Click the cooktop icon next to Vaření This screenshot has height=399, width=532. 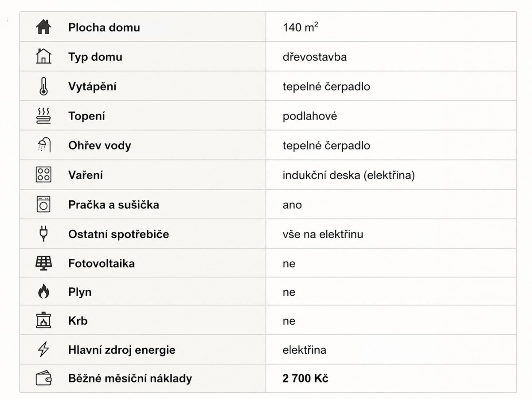point(43,175)
